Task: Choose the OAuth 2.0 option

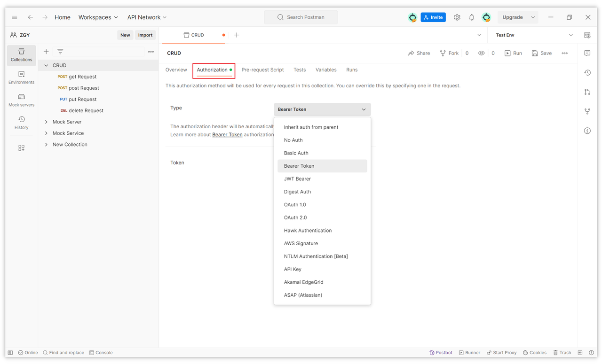Action: coord(322,217)
